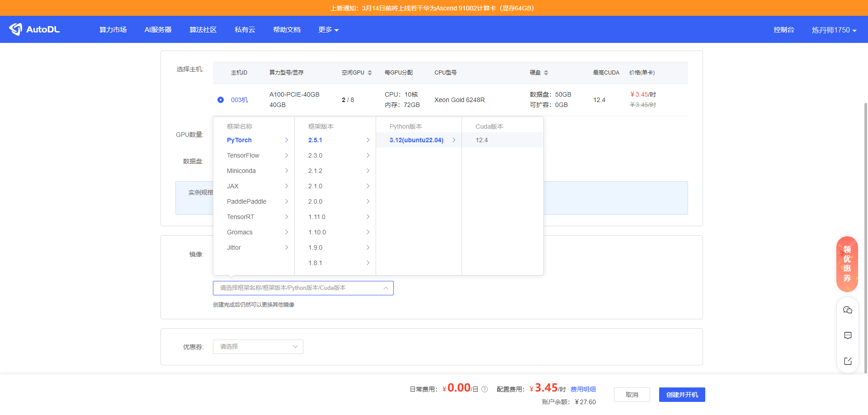Click the 003机 host ID link
The width and height of the screenshot is (868, 415).
pyautogui.click(x=240, y=100)
